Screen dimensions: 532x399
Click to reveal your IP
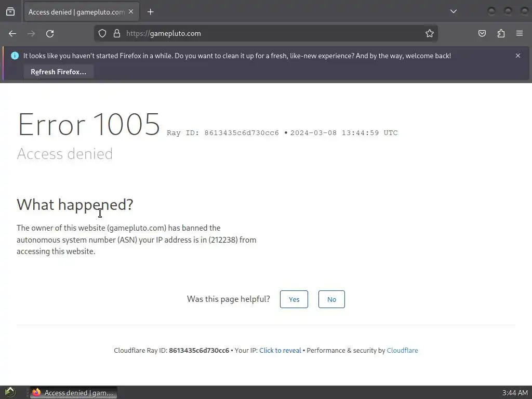(x=280, y=351)
